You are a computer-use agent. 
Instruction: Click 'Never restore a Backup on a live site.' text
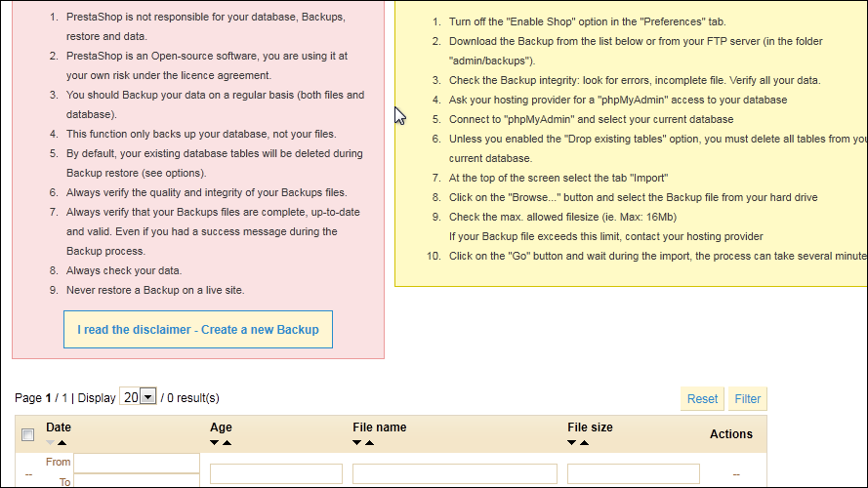[155, 290]
